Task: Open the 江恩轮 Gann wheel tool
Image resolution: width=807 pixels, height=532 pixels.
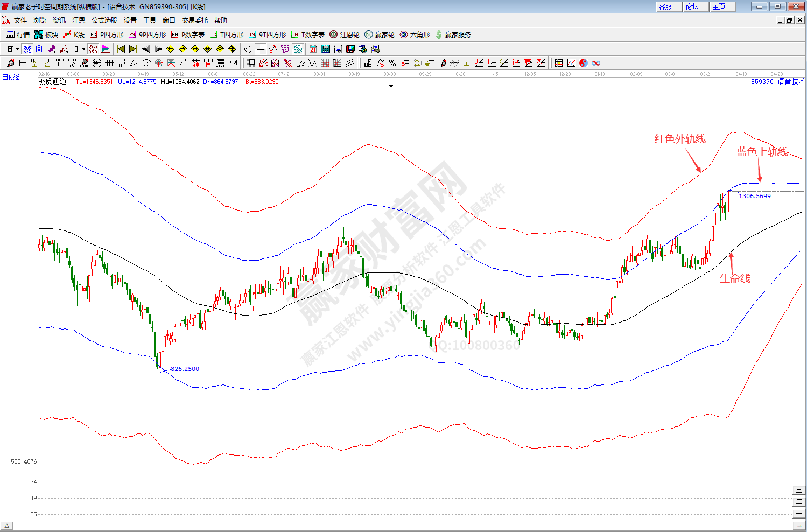Action: pyautogui.click(x=345, y=34)
